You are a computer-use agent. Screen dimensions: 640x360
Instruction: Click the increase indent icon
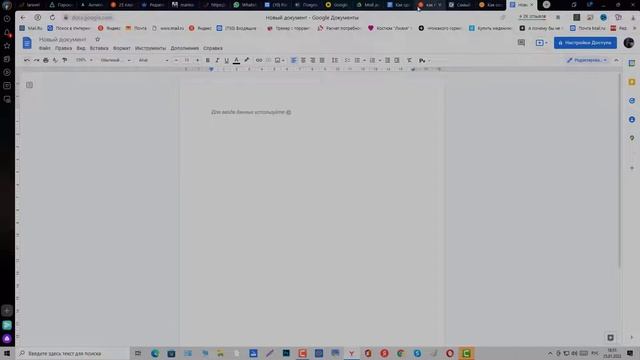[x=397, y=60]
